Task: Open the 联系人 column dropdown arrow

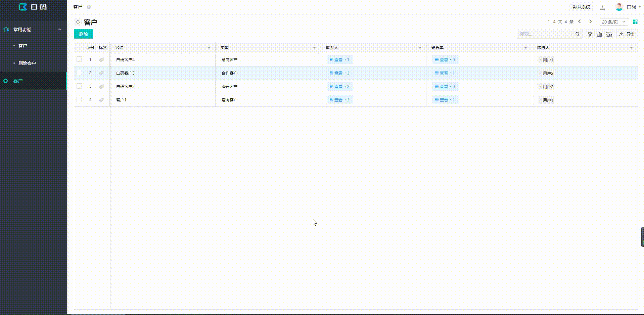Action: point(420,48)
